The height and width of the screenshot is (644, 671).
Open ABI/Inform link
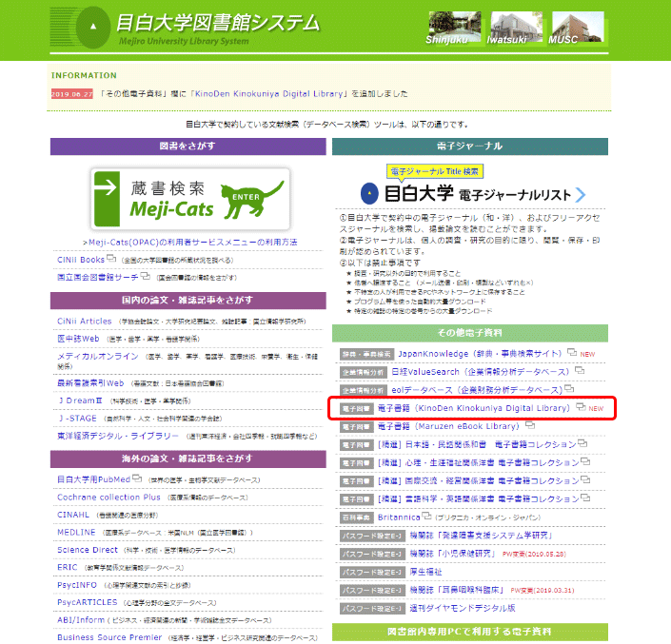coord(81,620)
